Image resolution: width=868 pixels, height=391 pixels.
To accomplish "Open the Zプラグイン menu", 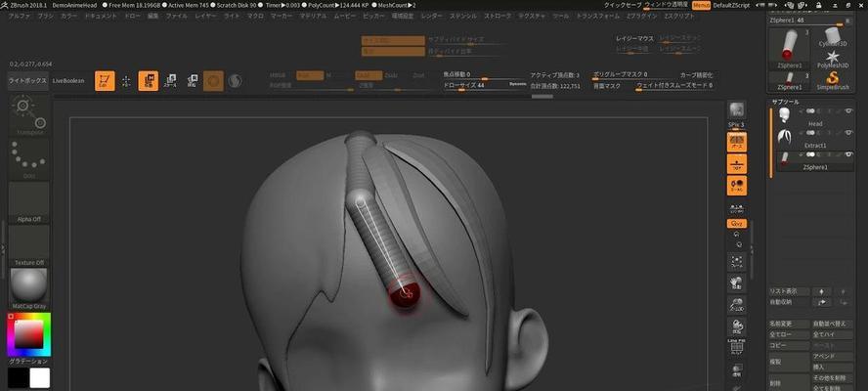I will pos(642,16).
